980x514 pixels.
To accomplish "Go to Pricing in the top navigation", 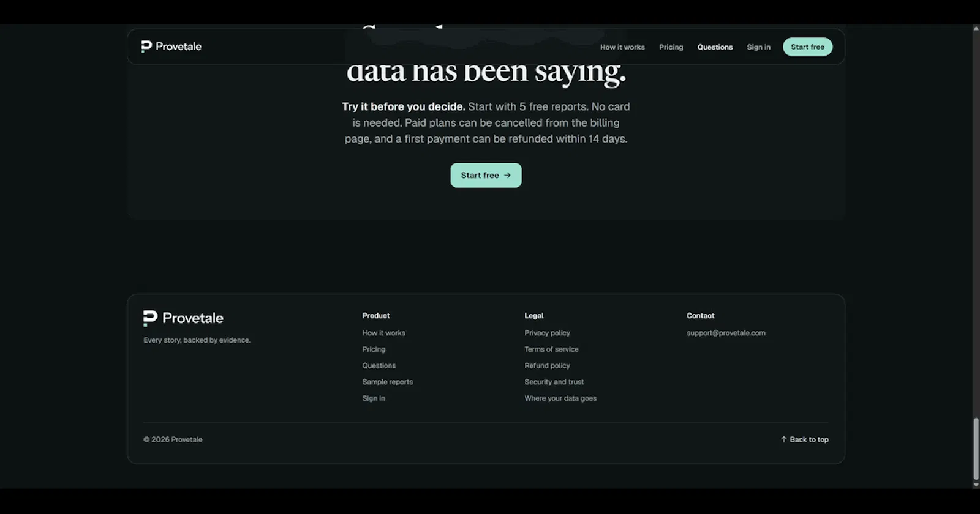I will (671, 47).
